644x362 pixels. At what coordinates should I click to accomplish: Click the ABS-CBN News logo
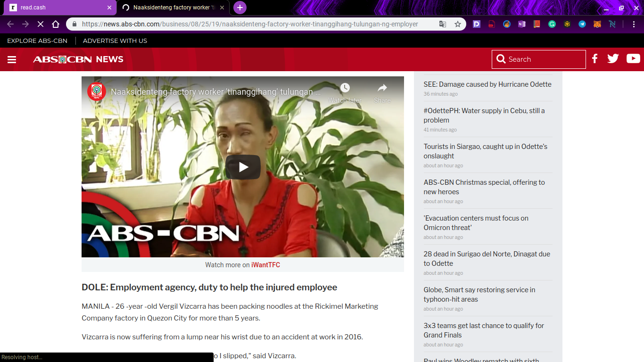coord(78,59)
